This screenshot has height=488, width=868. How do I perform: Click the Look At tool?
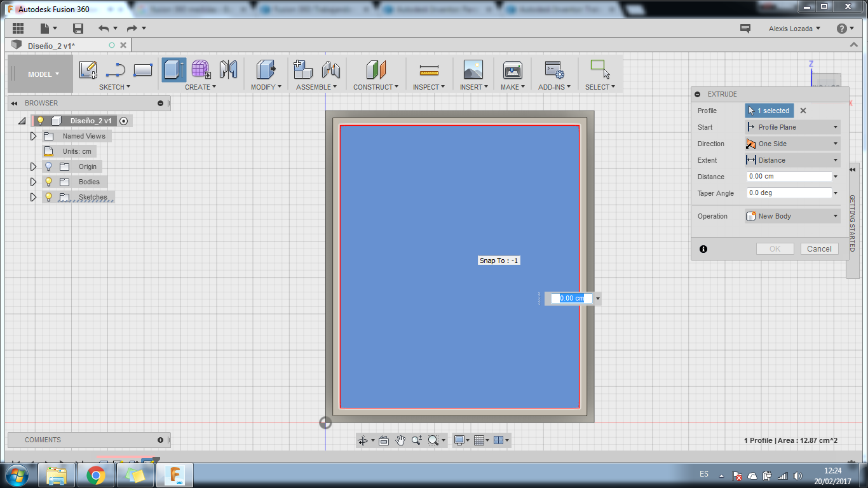(384, 440)
